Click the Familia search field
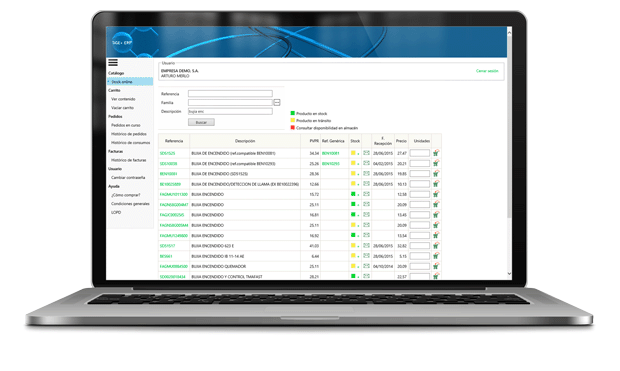The image size is (620, 371). pos(230,102)
